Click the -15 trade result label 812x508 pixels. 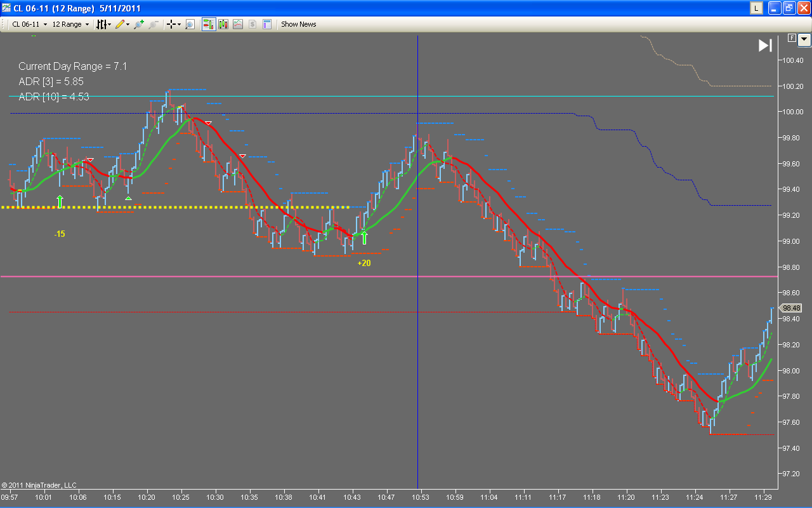pyautogui.click(x=59, y=234)
